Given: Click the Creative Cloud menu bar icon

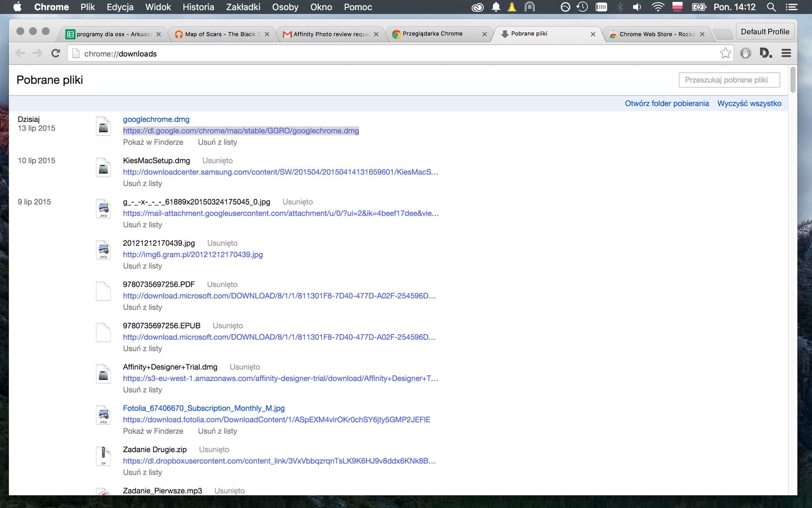Looking at the screenshot, I should click(x=478, y=7).
